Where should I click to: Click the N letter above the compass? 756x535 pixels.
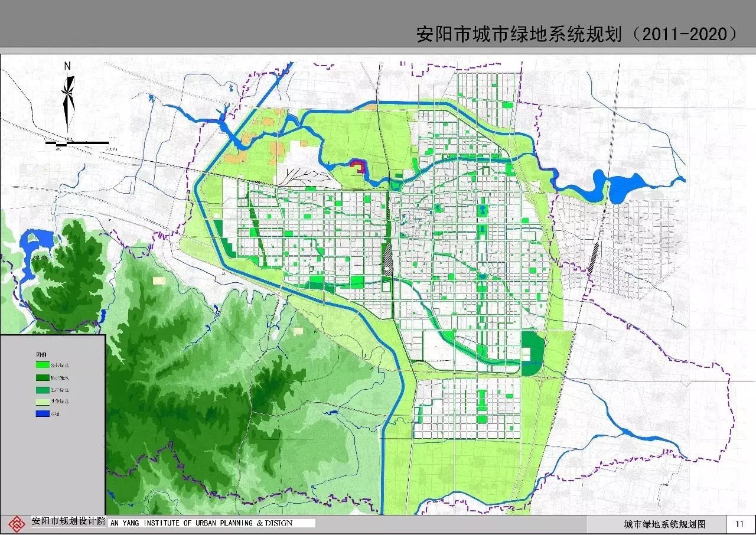tap(68, 66)
